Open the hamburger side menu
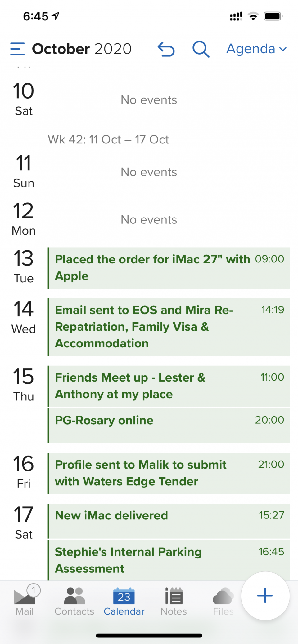The height and width of the screenshot is (644, 298). click(17, 49)
